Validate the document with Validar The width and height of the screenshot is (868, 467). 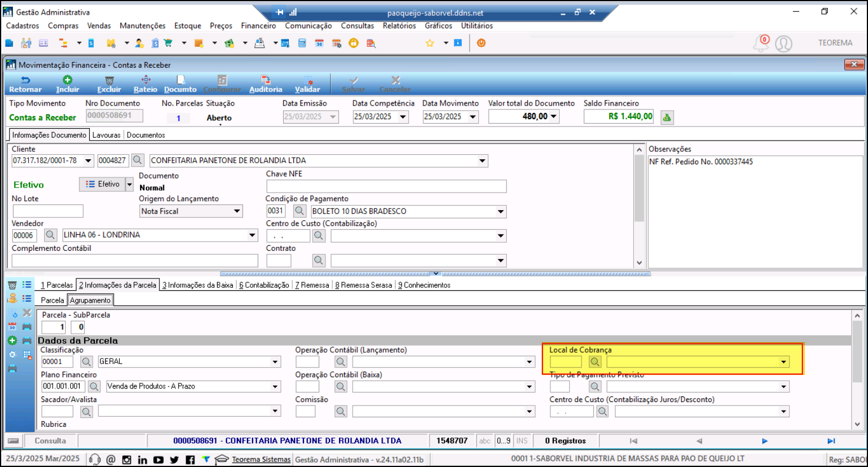click(307, 84)
